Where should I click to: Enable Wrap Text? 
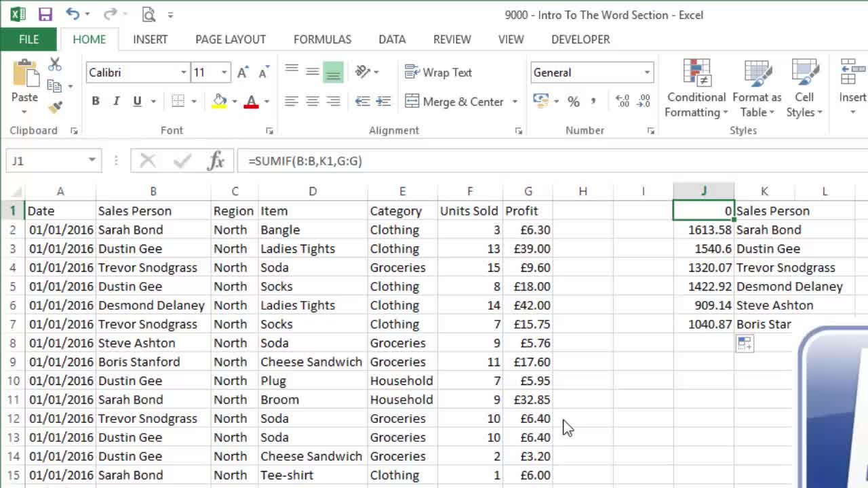coord(438,72)
